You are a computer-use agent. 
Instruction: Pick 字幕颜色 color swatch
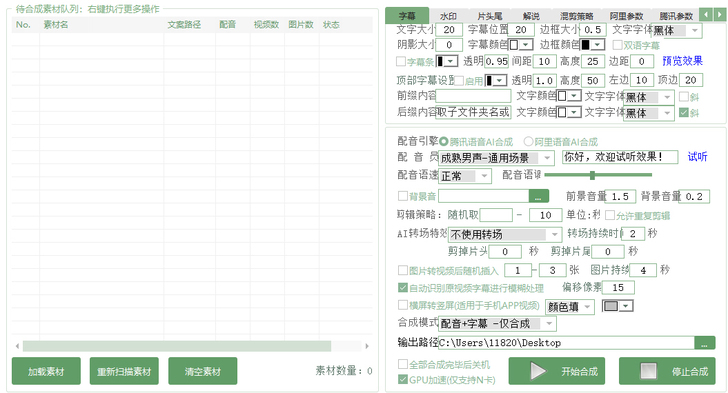point(520,45)
